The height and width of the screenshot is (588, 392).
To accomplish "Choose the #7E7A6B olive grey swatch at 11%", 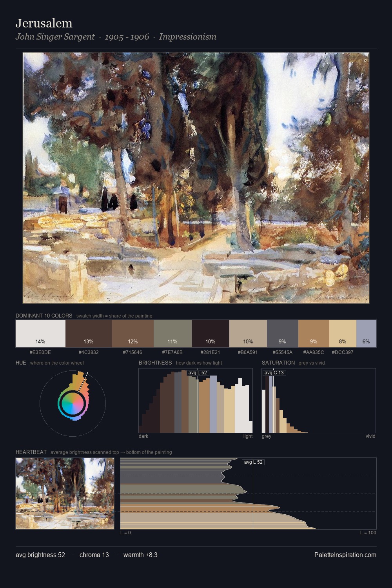I will click(x=172, y=334).
